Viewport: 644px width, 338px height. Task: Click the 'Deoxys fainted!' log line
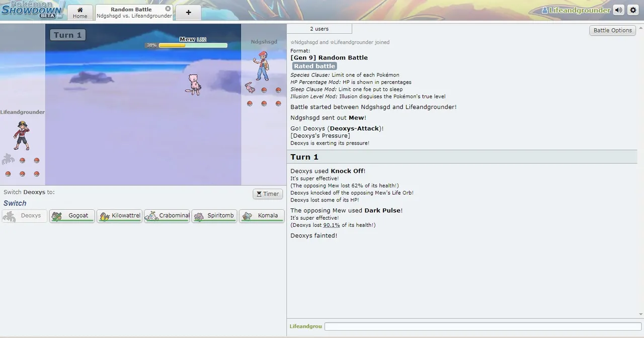(314, 235)
